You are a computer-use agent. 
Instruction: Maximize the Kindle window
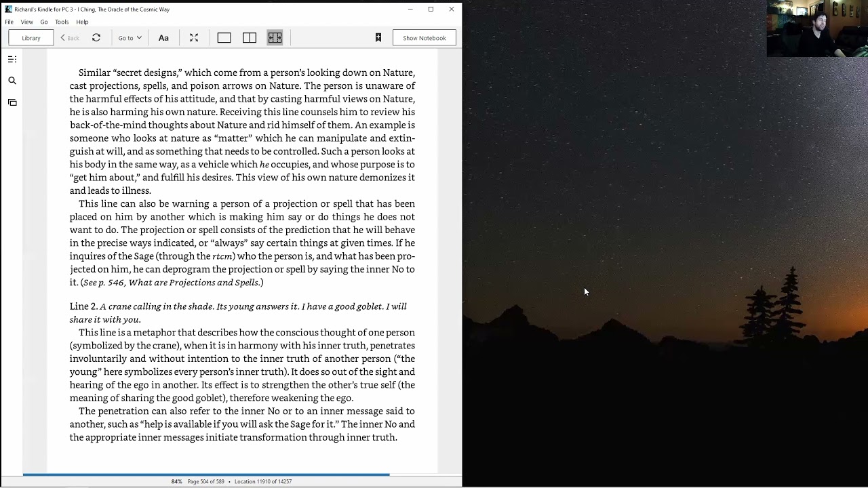point(431,9)
